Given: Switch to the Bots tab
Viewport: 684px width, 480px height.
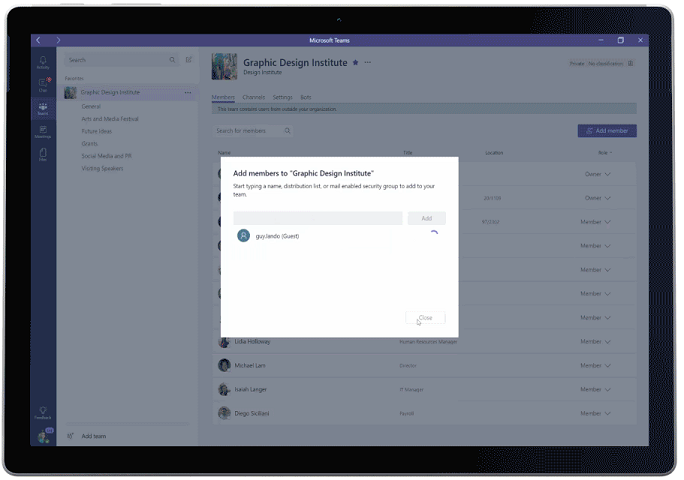Looking at the screenshot, I should tap(306, 97).
